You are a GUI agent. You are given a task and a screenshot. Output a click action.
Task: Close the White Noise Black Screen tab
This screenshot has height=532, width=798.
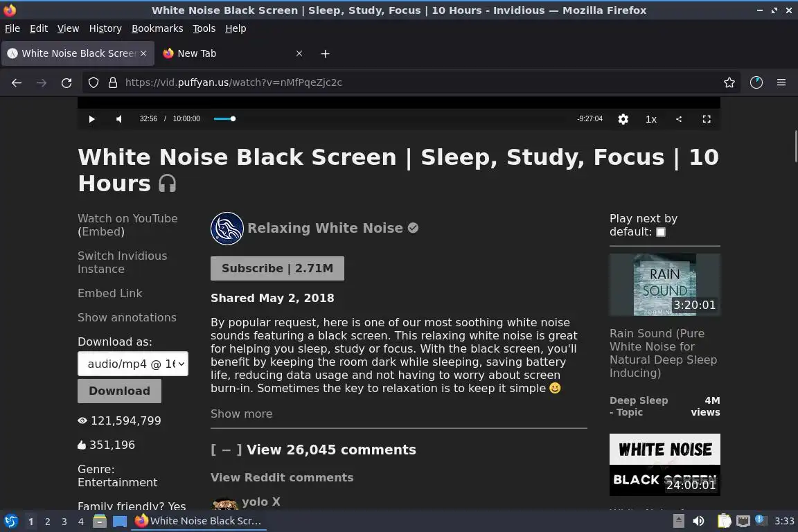tap(143, 53)
